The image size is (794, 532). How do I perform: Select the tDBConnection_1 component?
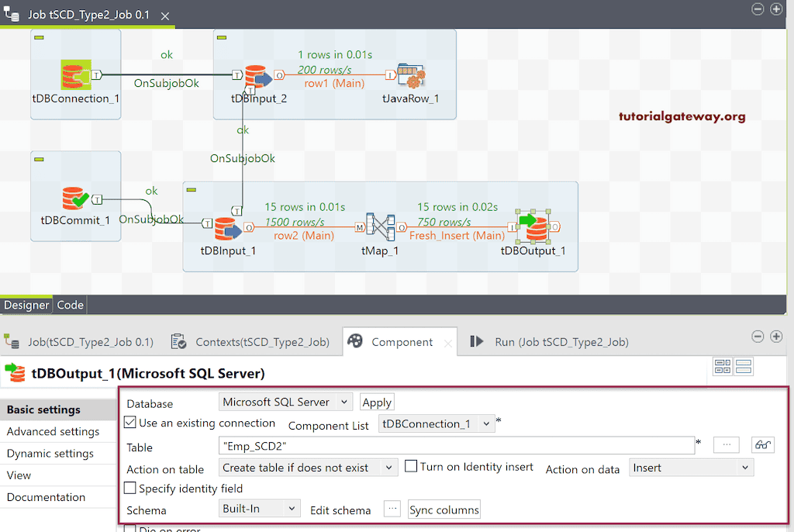click(74, 75)
